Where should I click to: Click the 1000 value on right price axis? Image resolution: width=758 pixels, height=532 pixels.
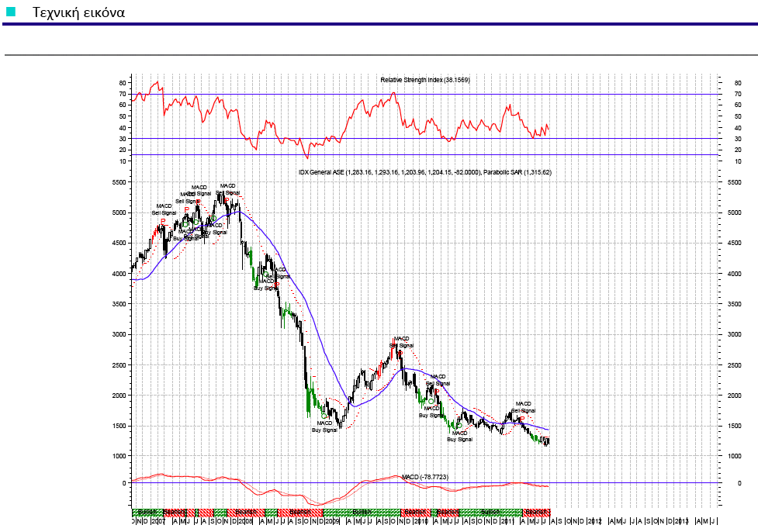pyautogui.click(x=734, y=456)
